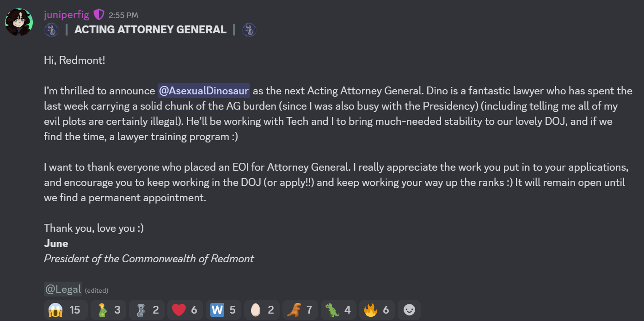Click the green T-rex reaction with 4

[x=338, y=310]
